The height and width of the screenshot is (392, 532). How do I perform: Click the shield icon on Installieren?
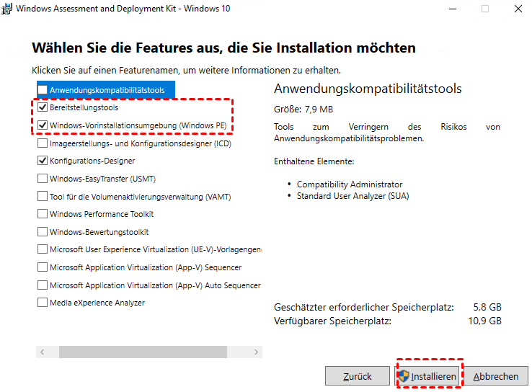(404, 376)
